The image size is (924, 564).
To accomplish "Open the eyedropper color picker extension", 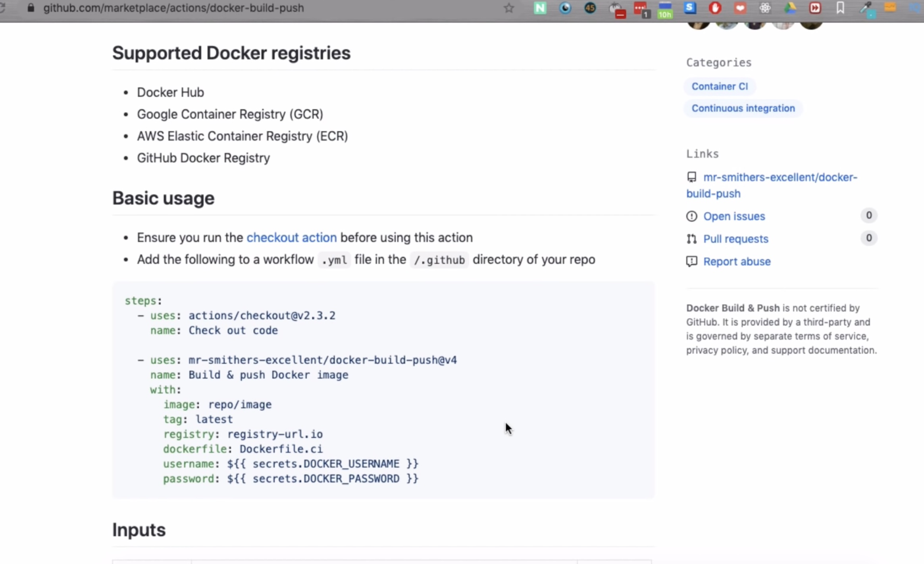I will [x=867, y=10].
